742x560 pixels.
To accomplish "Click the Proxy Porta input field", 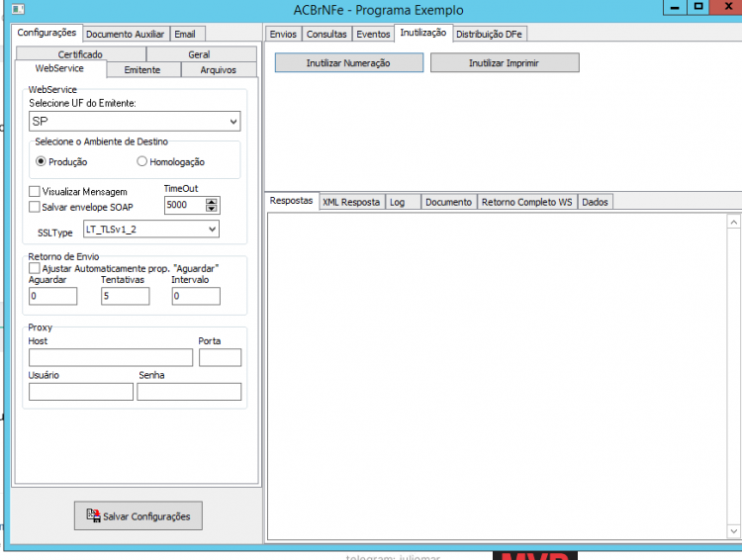I will 220,357.
